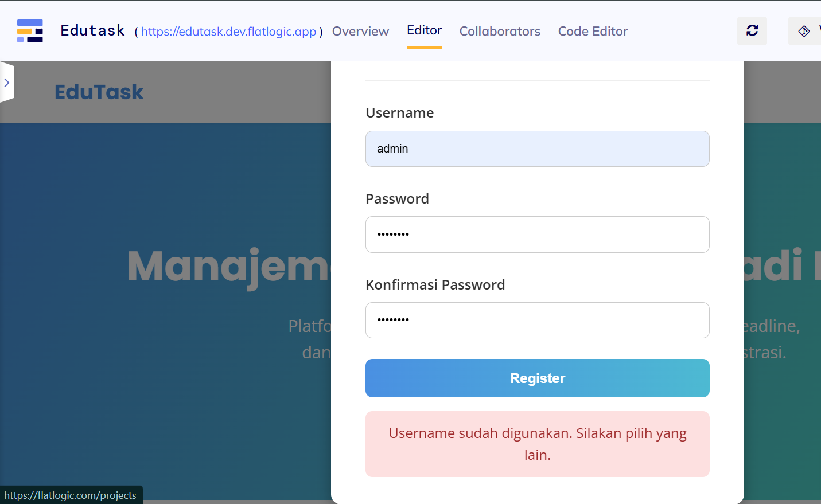
Task: Focus the Username input field
Action: 537,149
